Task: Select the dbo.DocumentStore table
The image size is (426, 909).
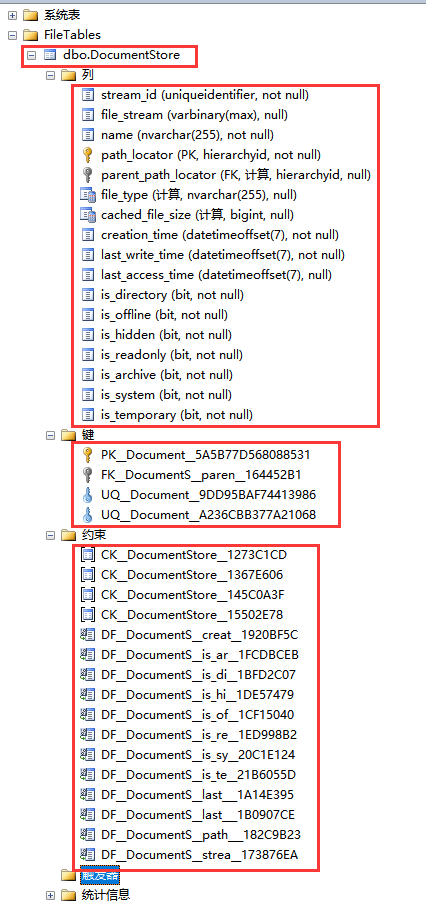Action: (x=122, y=56)
